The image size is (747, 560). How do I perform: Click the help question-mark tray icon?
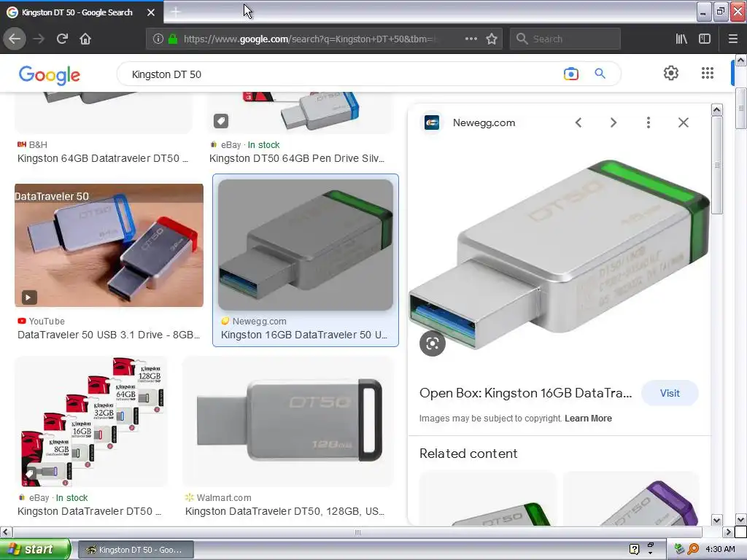tap(634, 549)
